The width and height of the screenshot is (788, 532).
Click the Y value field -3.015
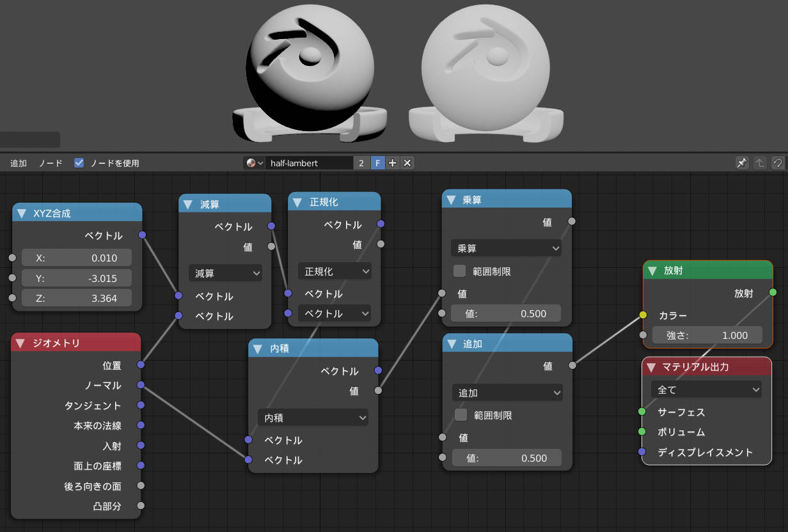[x=77, y=278]
